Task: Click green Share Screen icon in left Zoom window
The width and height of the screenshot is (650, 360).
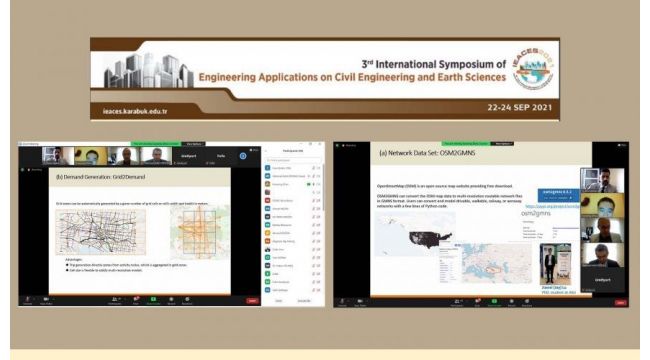Action: (x=153, y=299)
